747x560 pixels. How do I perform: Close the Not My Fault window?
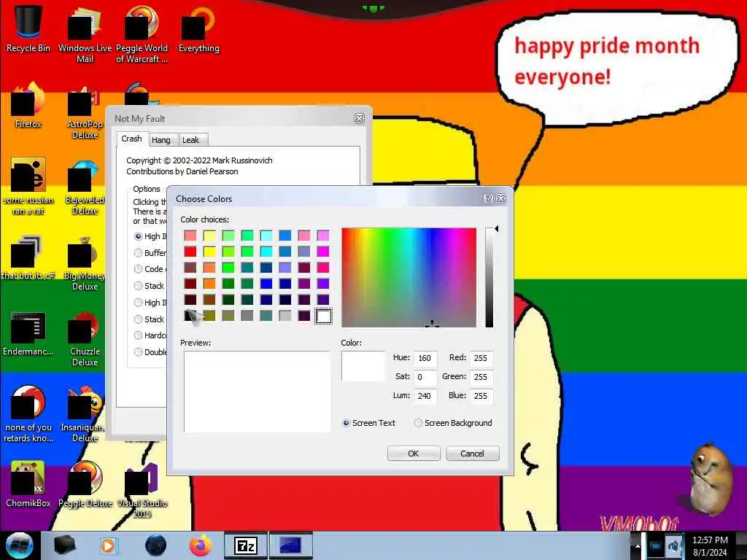point(359,119)
